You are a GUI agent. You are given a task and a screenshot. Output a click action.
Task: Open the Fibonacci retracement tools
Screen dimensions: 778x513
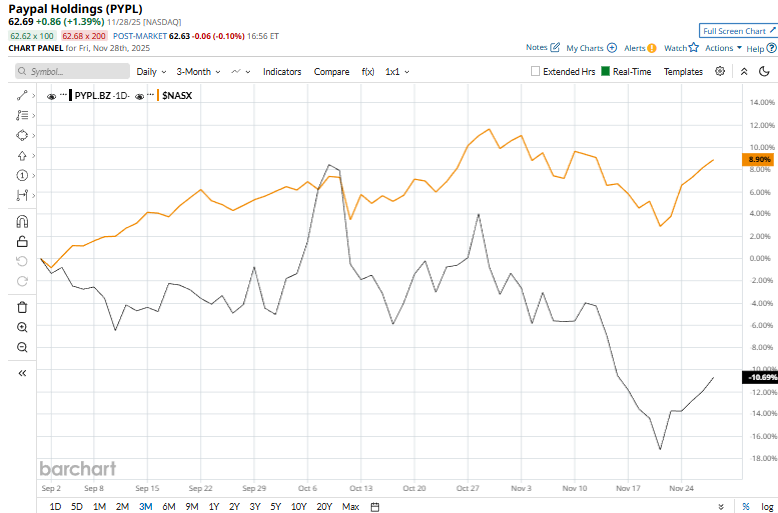tap(22, 115)
